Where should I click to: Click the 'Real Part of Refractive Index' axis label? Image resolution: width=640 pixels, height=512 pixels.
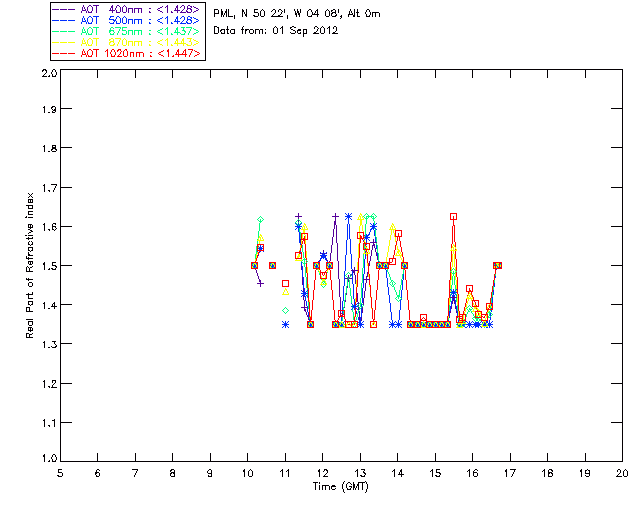(x=31, y=267)
